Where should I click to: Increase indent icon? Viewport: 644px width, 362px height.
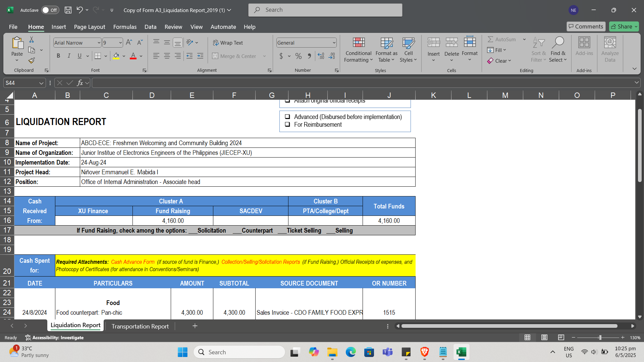pos(200,56)
